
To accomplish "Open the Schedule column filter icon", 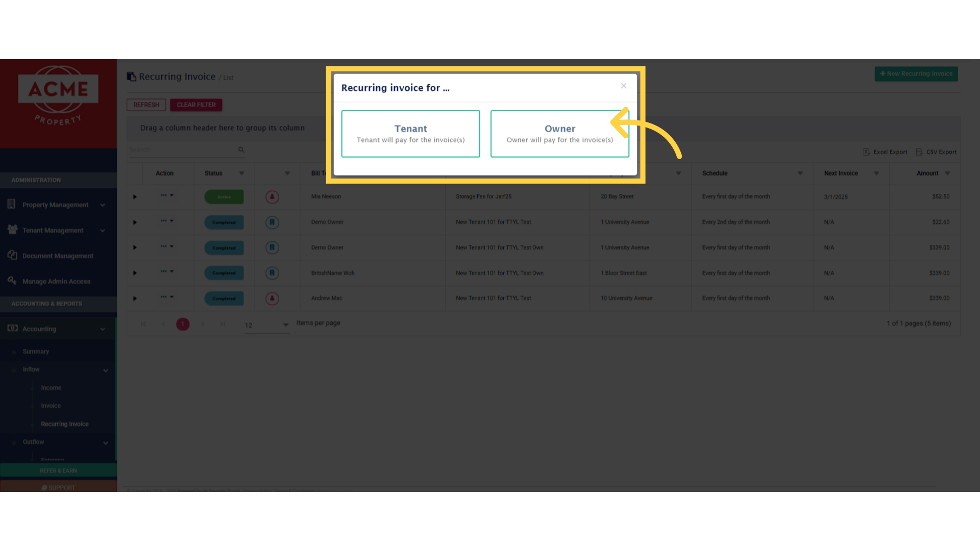I will pos(800,173).
